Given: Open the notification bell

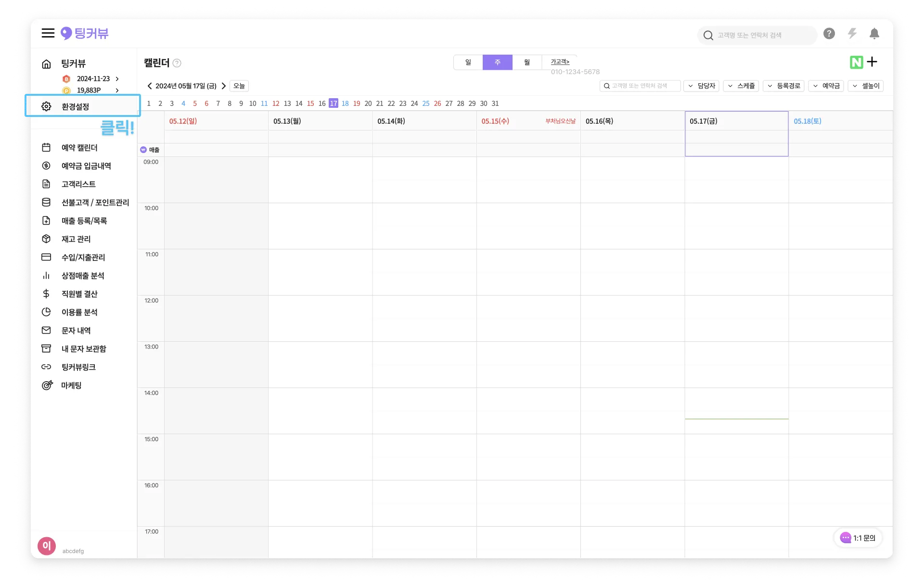Looking at the screenshot, I should tap(874, 34).
